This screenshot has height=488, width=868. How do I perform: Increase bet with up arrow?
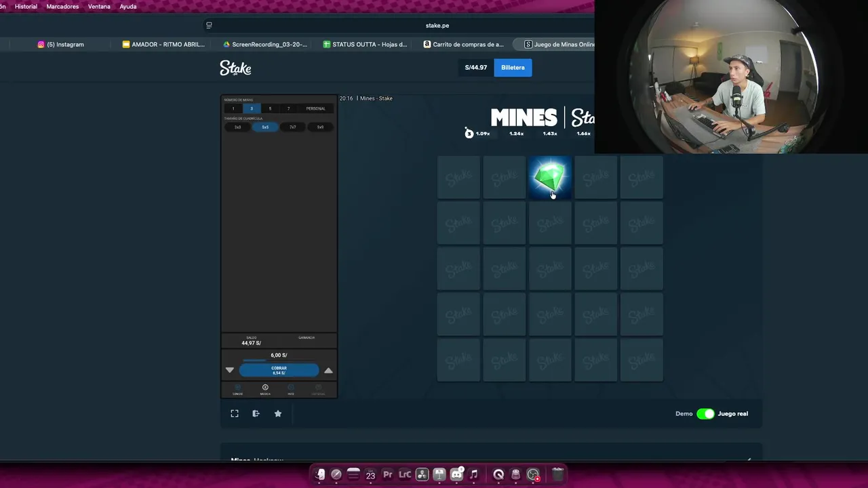tap(328, 370)
